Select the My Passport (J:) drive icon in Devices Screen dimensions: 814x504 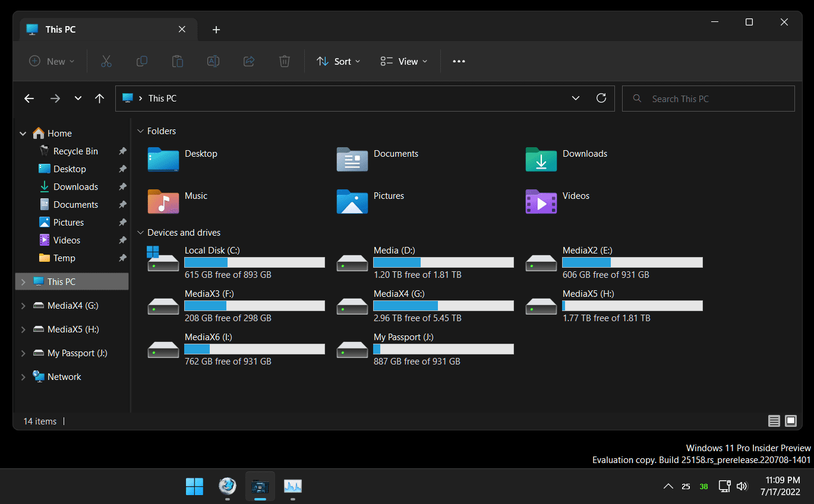point(352,350)
